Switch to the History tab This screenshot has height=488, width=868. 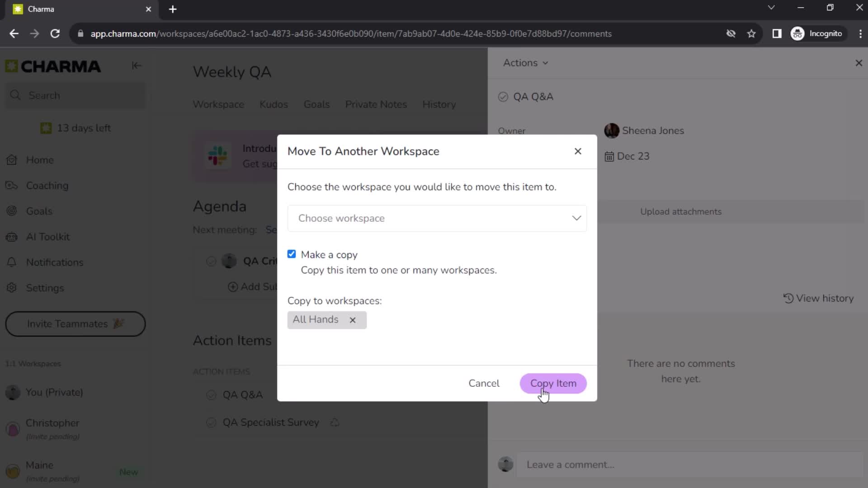point(439,104)
